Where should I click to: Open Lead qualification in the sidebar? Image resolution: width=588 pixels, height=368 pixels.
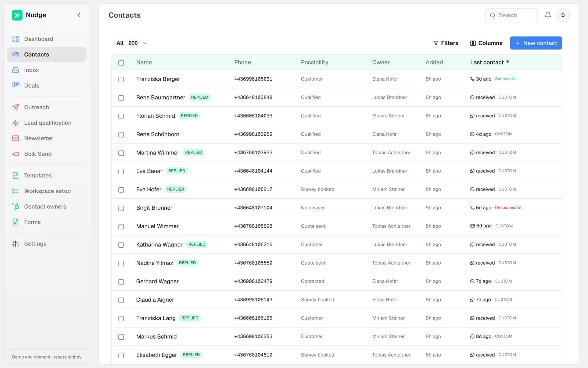pos(47,123)
